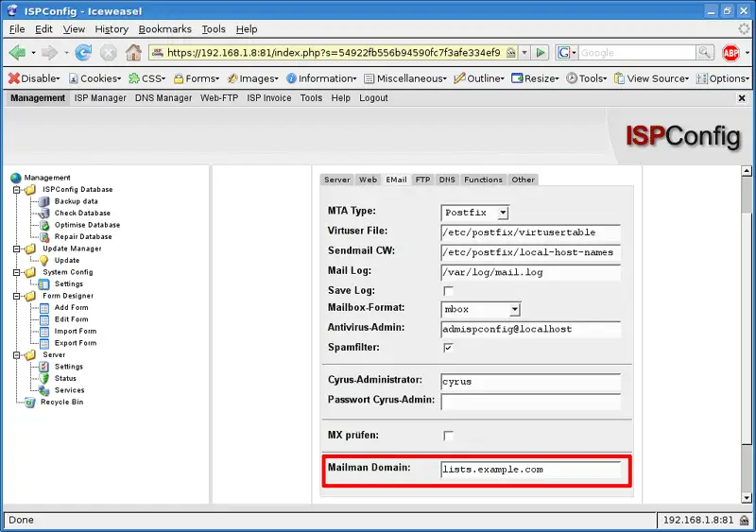756x532 pixels.
Task: Open the Adblock Plus ABP icon
Action: (x=730, y=53)
